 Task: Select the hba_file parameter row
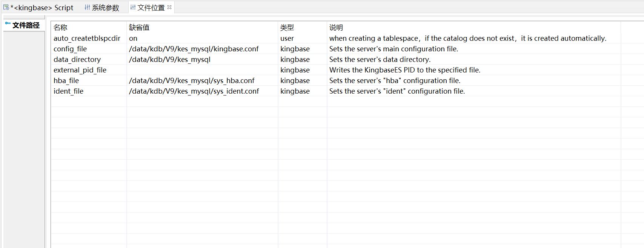pos(66,81)
